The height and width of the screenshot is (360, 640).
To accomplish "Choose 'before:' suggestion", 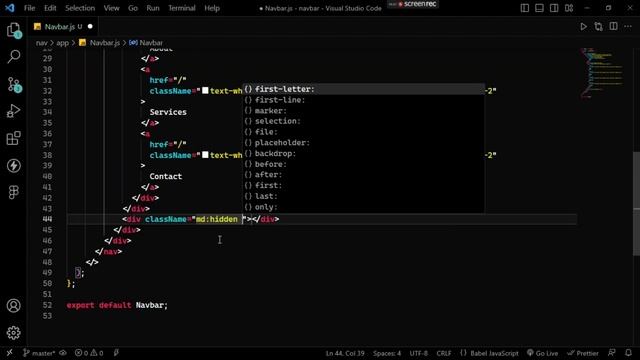I will (364, 164).
